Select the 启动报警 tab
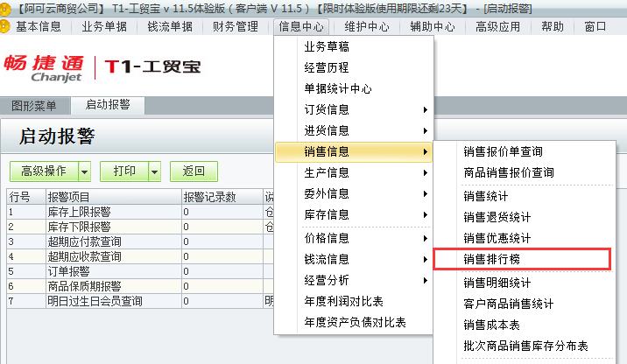 pyautogui.click(x=108, y=105)
